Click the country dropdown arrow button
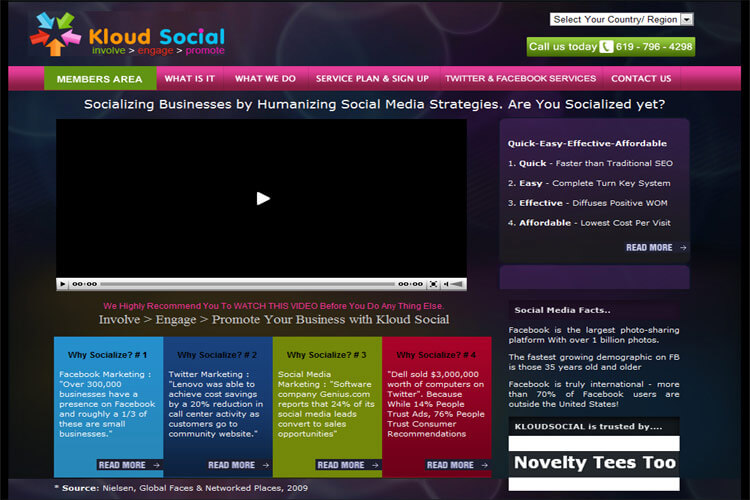750x500 pixels. pos(687,19)
